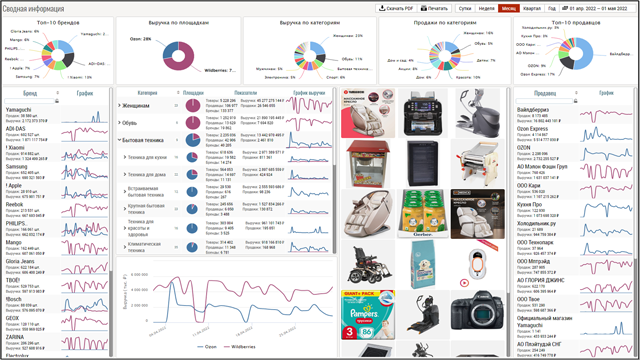Toggle Wildberries series in chart legend
The height and width of the screenshot is (360, 640).
tap(240, 347)
